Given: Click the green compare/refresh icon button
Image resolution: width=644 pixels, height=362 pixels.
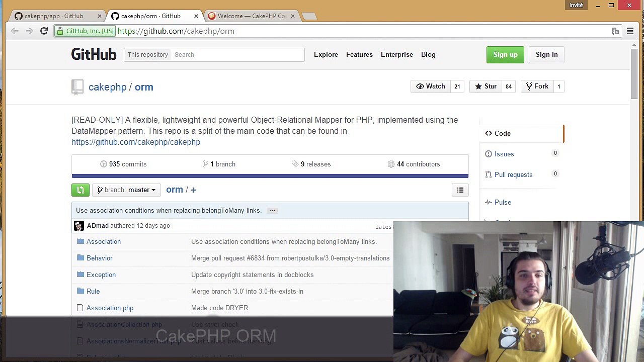Looking at the screenshot, I should 80,190.
